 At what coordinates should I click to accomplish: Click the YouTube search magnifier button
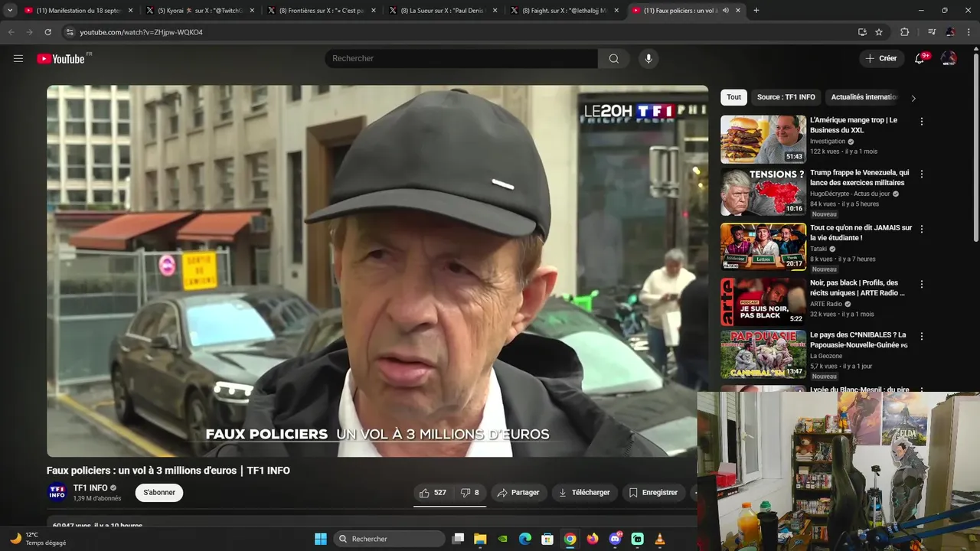pyautogui.click(x=614, y=59)
